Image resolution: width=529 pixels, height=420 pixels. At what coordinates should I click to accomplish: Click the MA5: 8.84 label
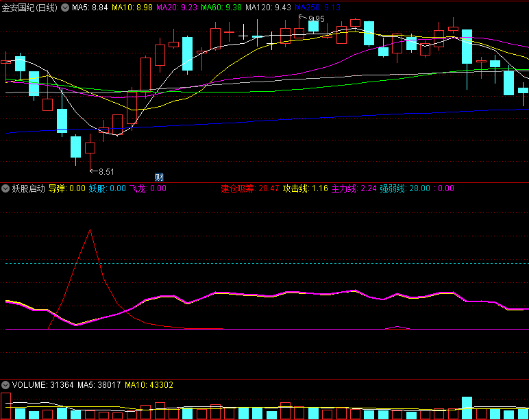[x=90, y=8]
